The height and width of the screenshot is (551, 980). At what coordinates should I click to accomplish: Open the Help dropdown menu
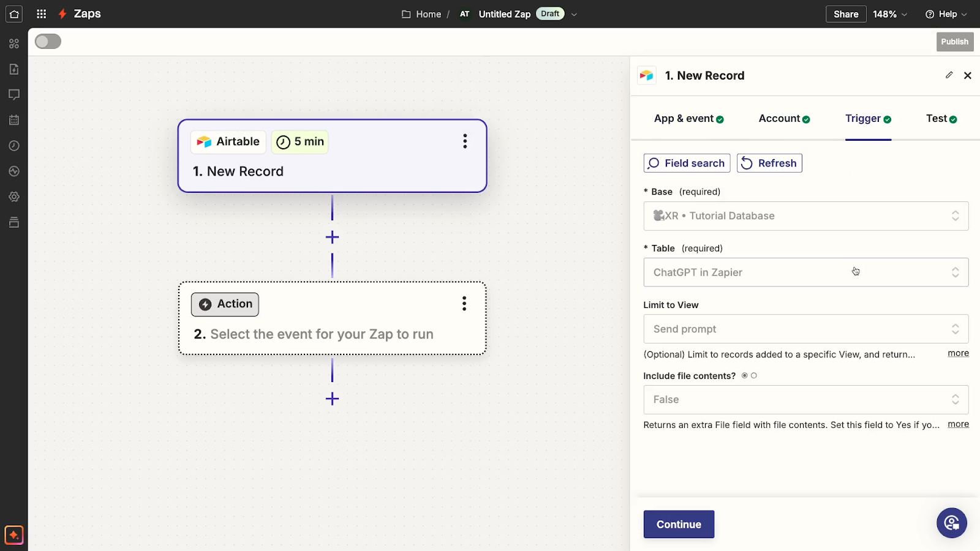pos(946,14)
